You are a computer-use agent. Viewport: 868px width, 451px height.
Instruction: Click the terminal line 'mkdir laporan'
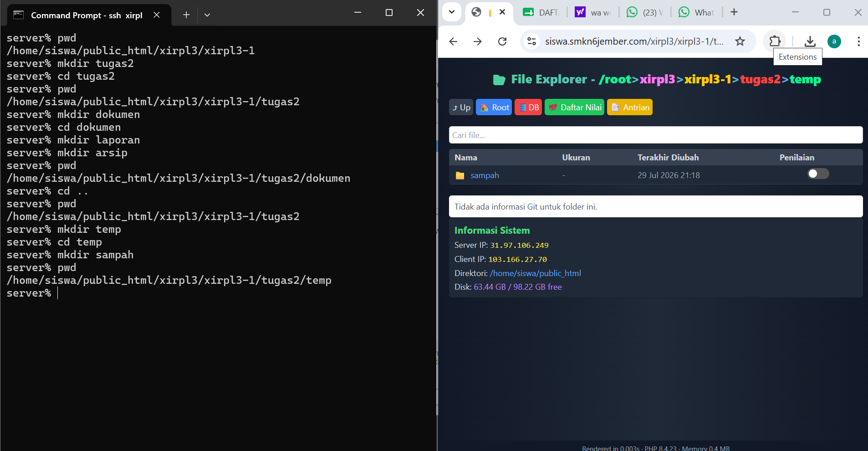coord(73,140)
